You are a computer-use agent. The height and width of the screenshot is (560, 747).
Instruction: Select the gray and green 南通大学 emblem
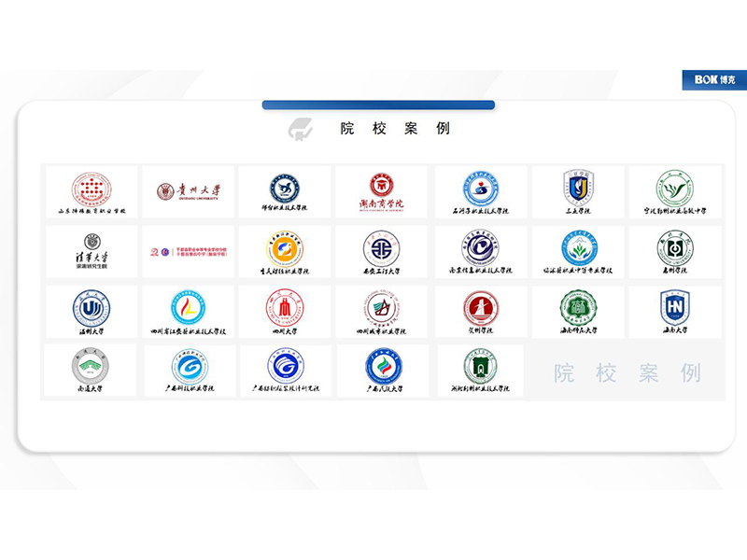point(91,366)
